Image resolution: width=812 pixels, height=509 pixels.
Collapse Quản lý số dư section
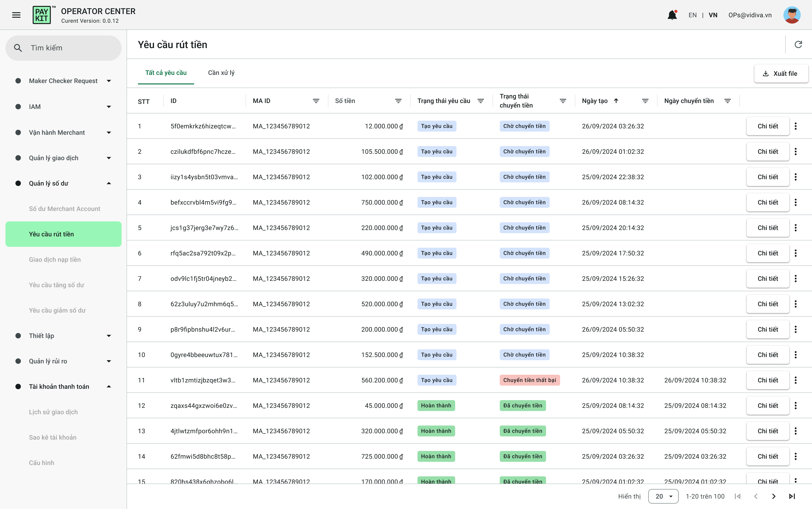coord(109,184)
